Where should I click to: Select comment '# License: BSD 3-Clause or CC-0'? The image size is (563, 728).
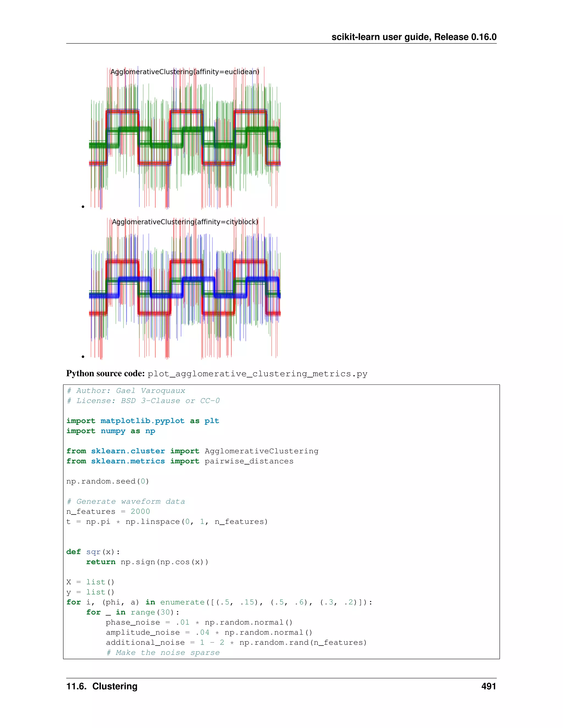tap(143, 401)
